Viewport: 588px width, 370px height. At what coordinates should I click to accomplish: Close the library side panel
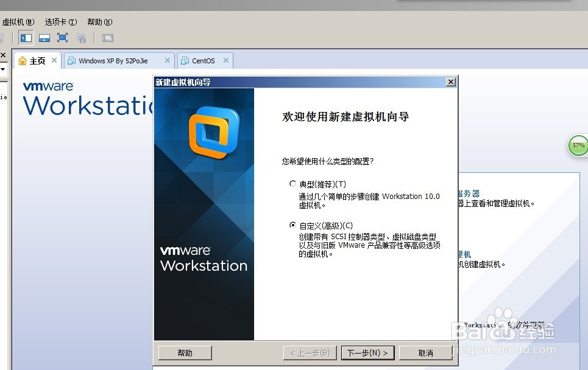[3, 55]
